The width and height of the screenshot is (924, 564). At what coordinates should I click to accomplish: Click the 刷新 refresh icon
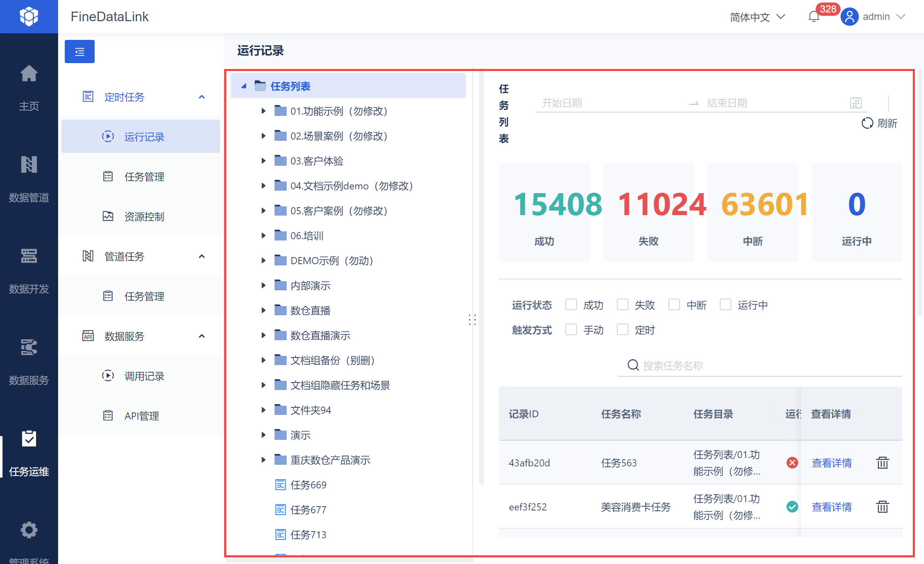(x=867, y=123)
